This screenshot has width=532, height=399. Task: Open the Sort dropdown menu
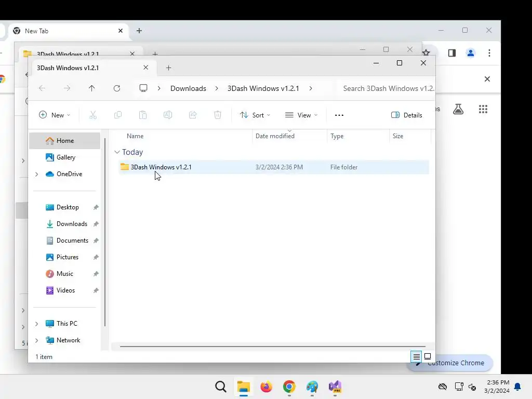[x=255, y=115]
